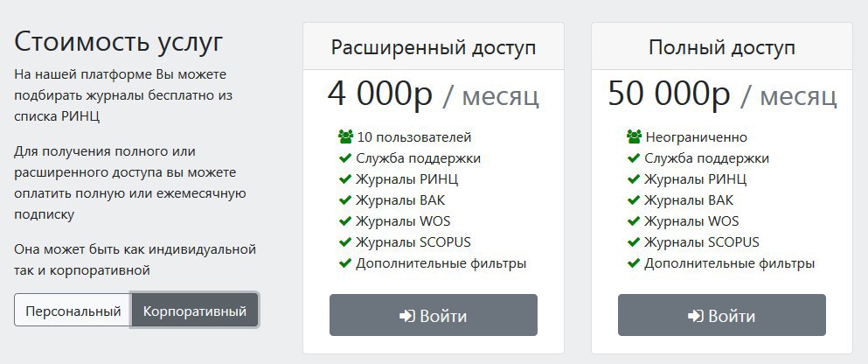This screenshot has height=364, width=868.
Task: Click checkmark next to Журналы РИНЦ in Полный доступ
Action: click(635, 179)
